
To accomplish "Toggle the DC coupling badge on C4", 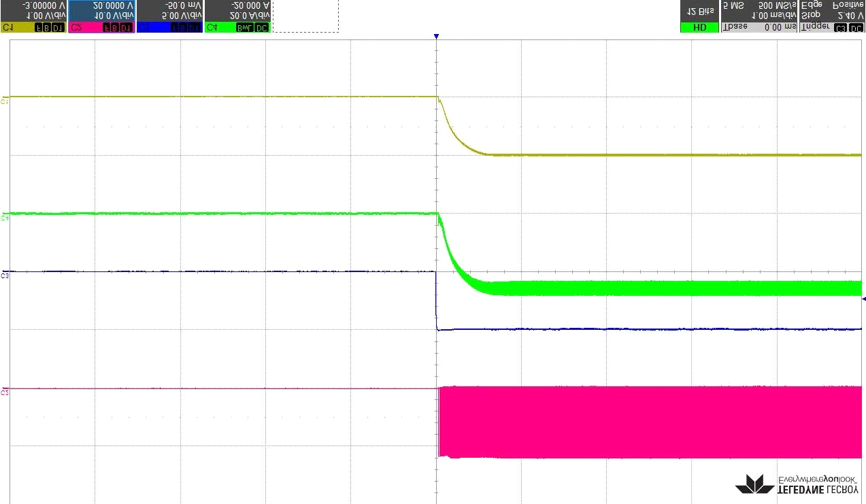I will click(262, 28).
